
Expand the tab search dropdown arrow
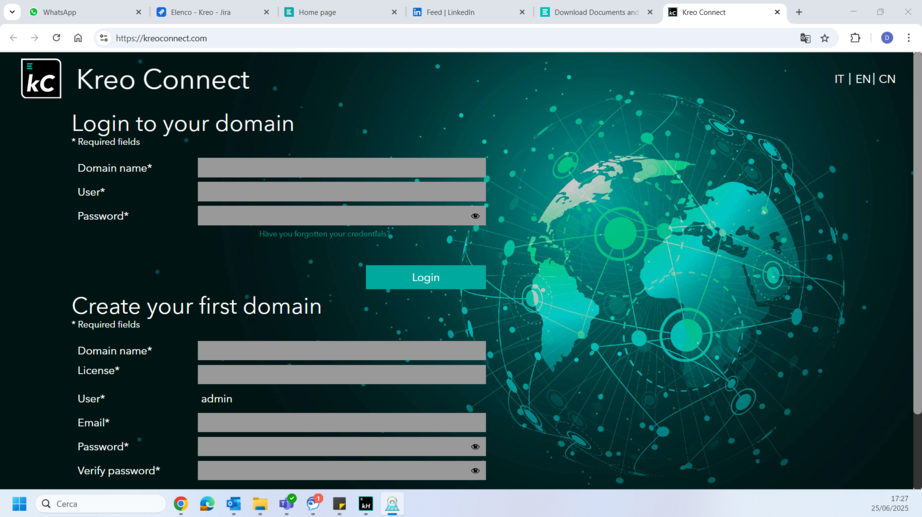12,12
